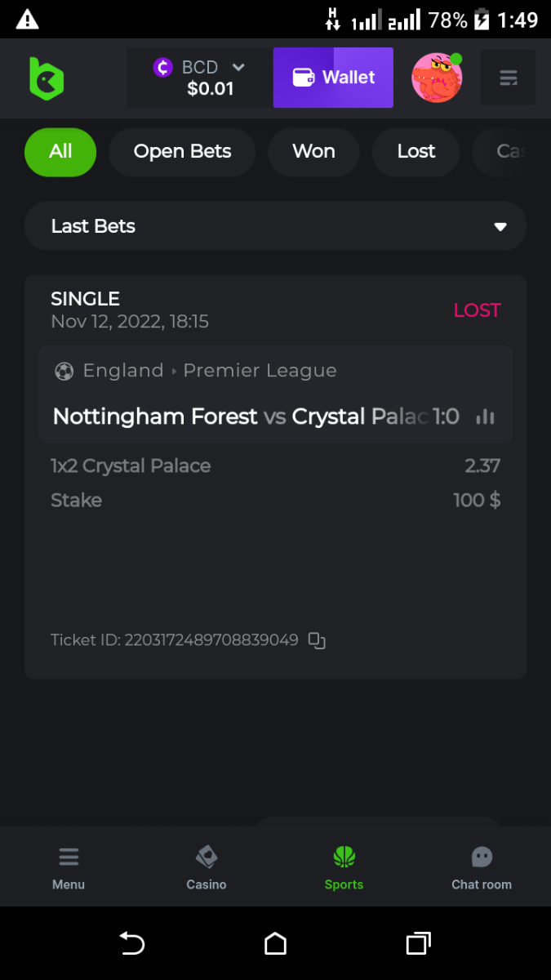Open the Wallet
This screenshot has width=551, height=980.
(333, 78)
